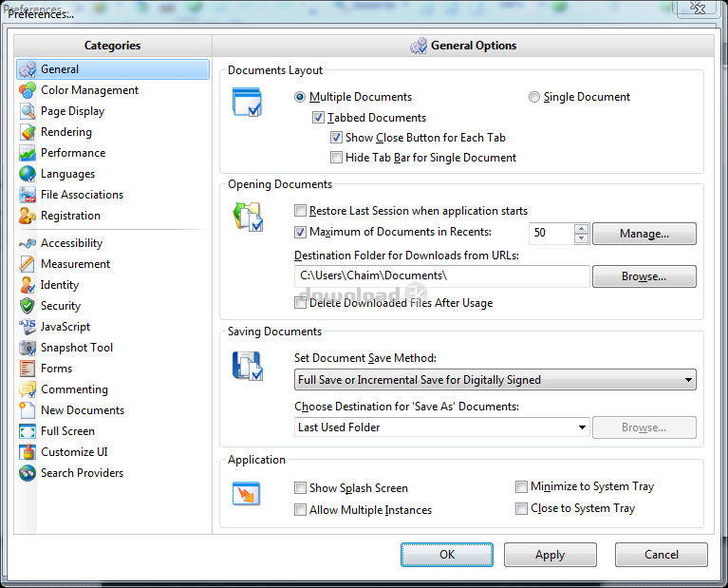Click the Apply button
728x588 pixels.
tap(550, 555)
